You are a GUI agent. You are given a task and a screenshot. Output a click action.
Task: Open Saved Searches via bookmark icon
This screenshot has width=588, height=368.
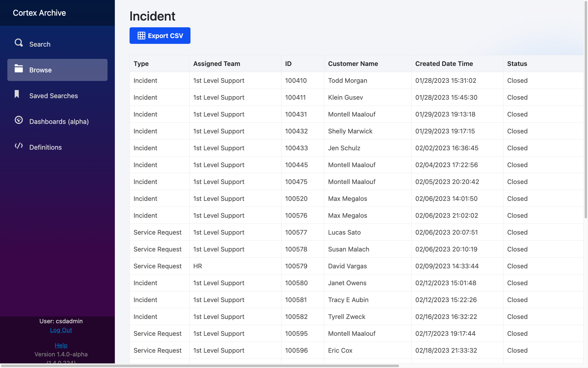(x=17, y=94)
